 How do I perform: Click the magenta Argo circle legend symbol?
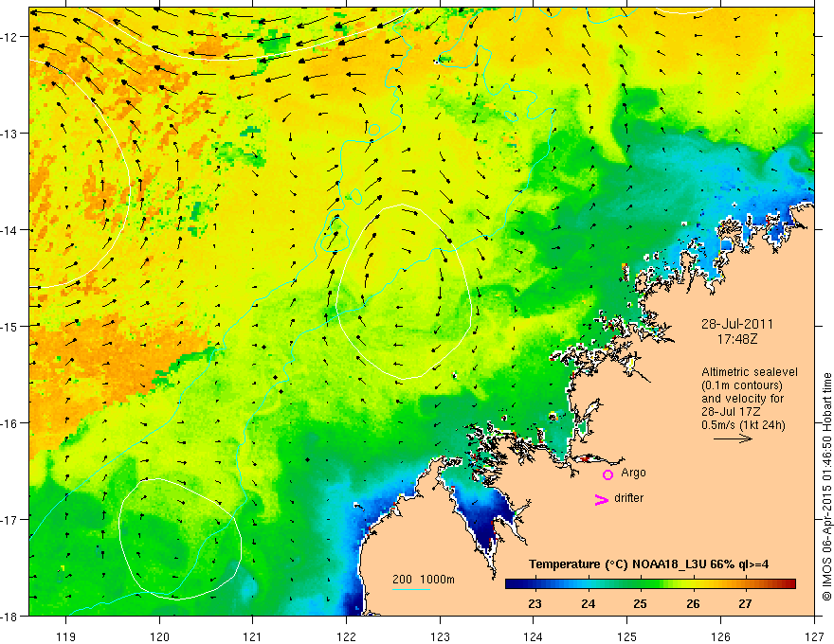coord(607,474)
